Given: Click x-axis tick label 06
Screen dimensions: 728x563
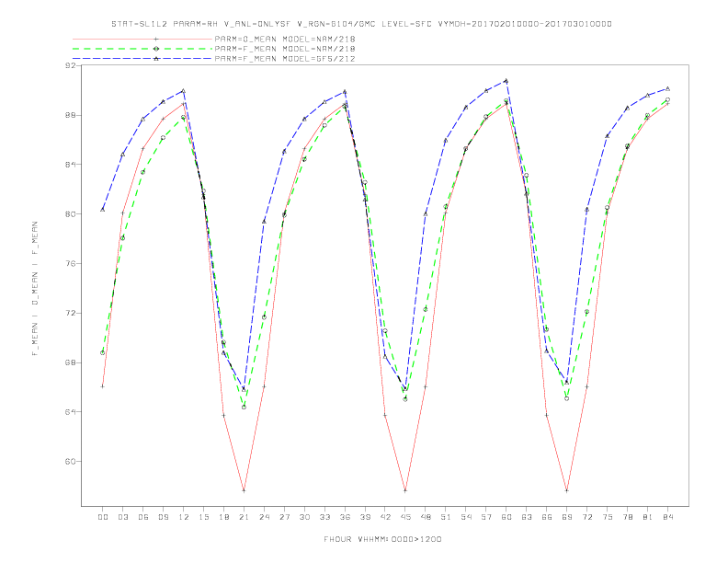Looking at the screenshot, I should [x=143, y=517].
